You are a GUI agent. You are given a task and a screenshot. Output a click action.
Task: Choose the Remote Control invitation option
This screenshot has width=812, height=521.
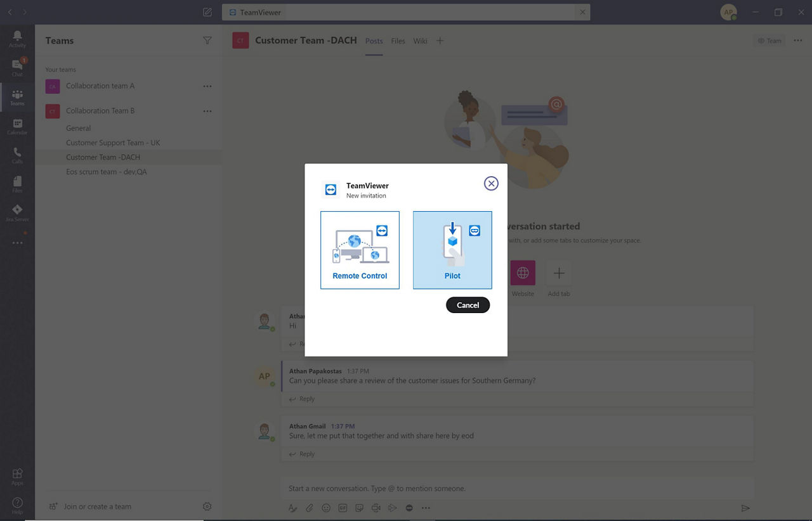360,250
